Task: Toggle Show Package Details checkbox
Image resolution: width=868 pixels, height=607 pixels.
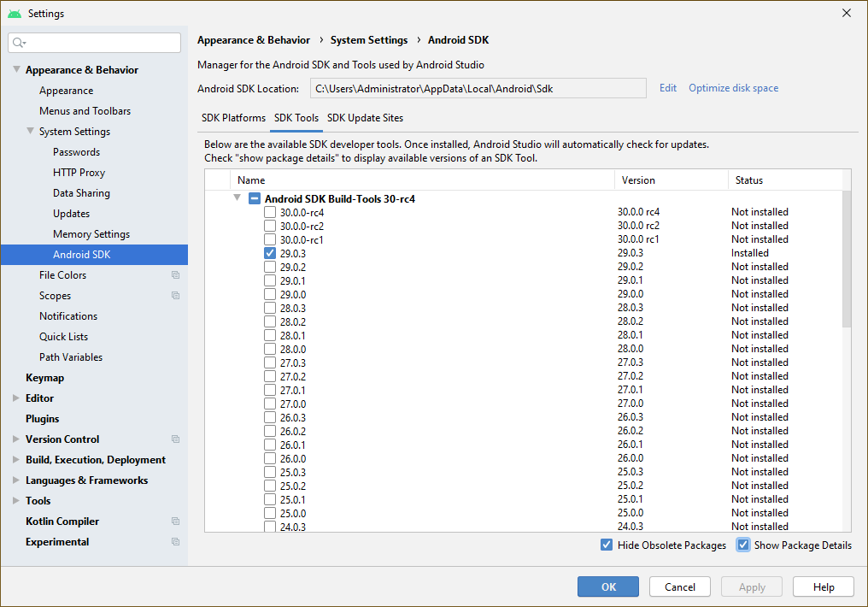Action: (x=743, y=545)
